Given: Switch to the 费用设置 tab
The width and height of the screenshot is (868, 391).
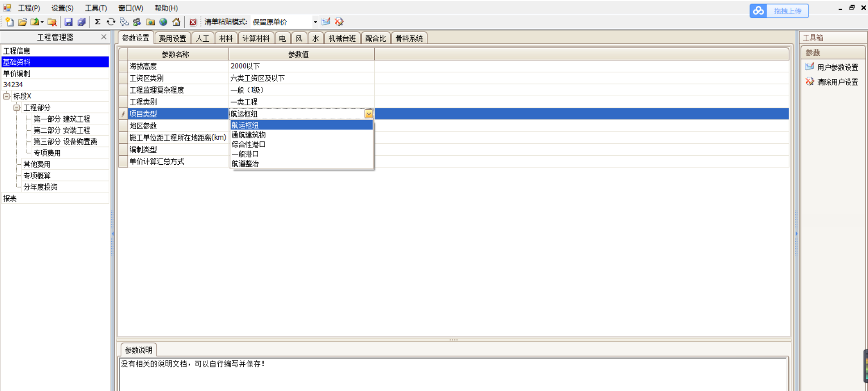Looking at the screenshot, I should pyautogui.click(x=172, y=39).
